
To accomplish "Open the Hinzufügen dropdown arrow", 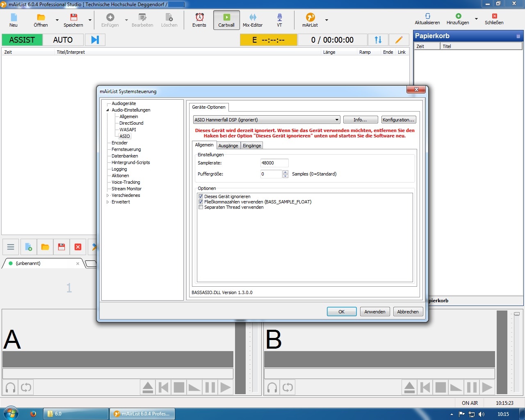I will tap(476, 19).
